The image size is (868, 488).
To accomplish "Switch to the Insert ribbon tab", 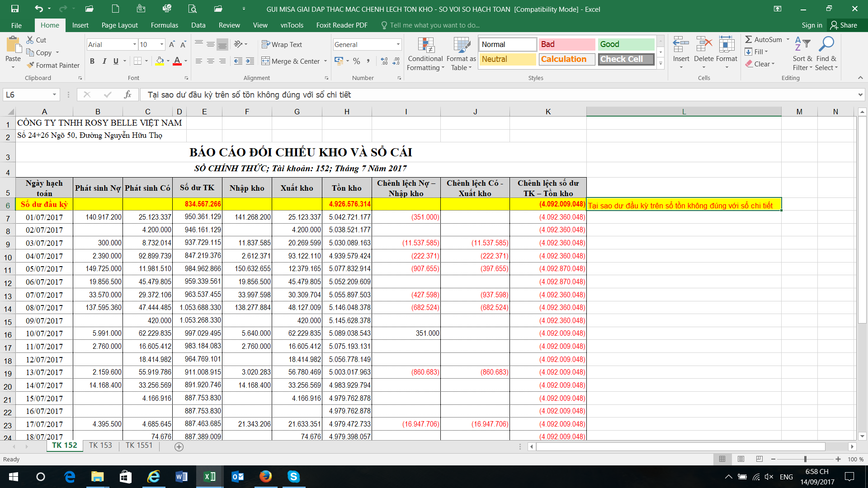I will click(x=80, y=25).
